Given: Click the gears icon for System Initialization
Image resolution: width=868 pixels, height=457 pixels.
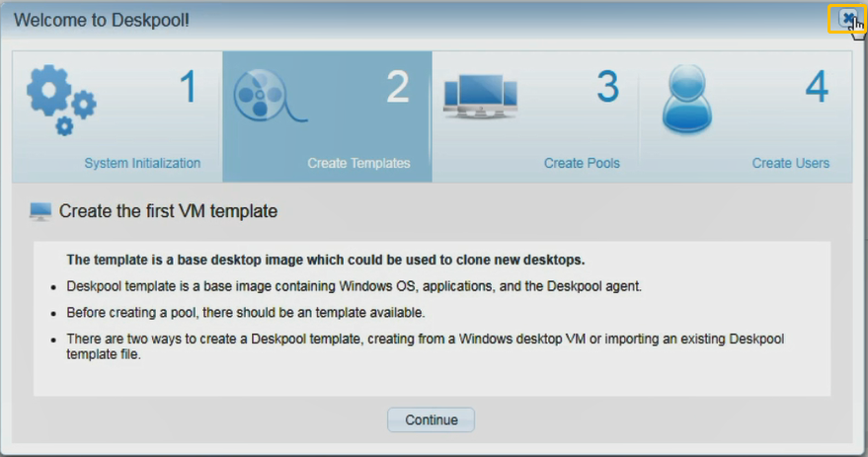Looking at the screenshot, I should pos(61,100).
